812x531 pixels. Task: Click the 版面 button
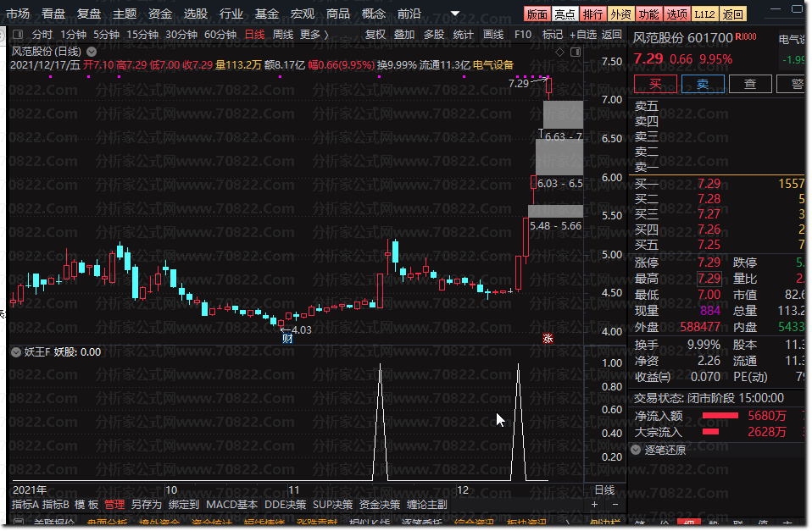tap(537, 14)
